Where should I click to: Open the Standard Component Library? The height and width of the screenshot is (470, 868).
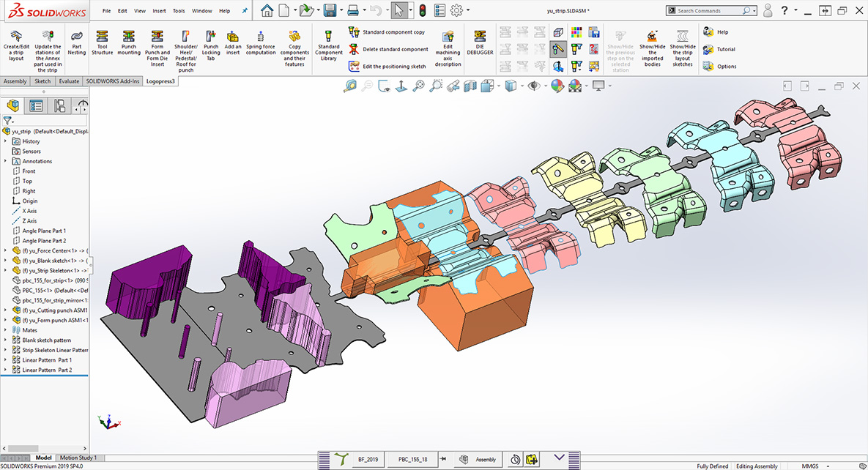(x=328, y=45)
